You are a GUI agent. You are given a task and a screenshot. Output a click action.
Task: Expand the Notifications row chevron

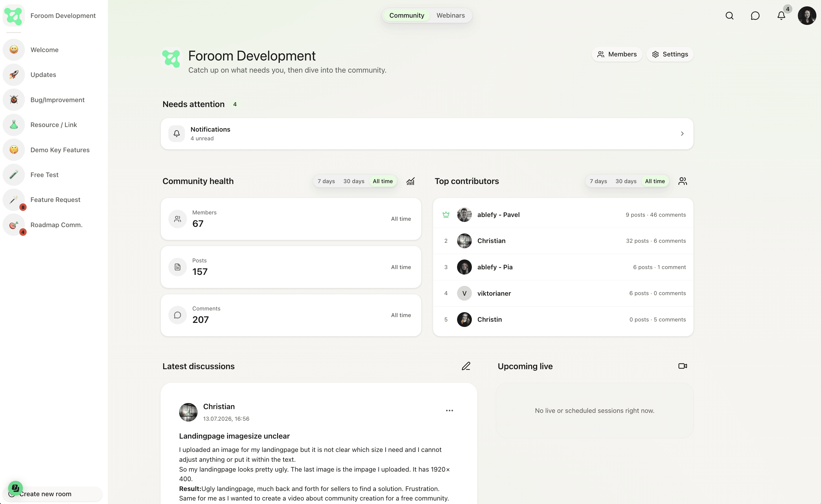coord(682,134)
